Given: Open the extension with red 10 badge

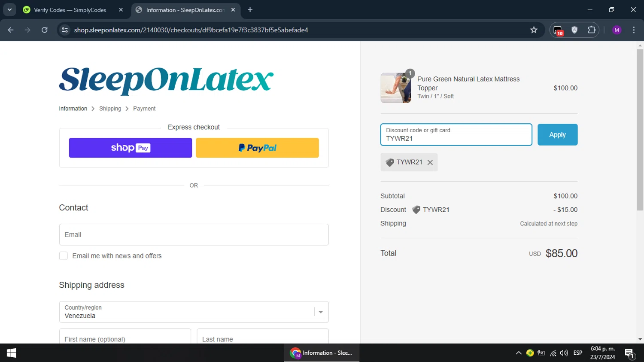Looking at the screenshot, I should pos(558,30).
